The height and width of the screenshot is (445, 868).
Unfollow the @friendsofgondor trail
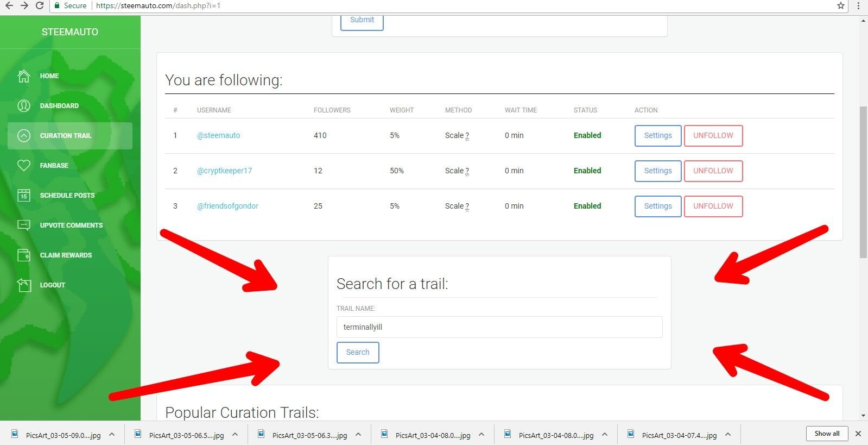(713, 206)
